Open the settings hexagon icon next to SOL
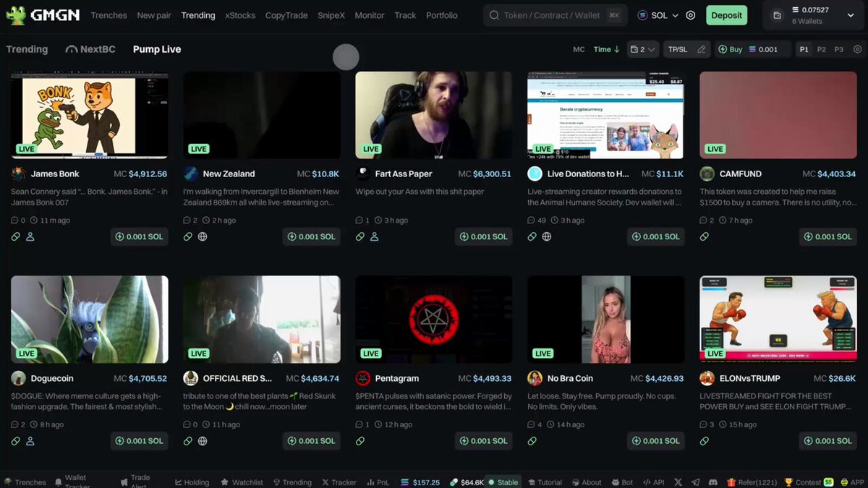The width and height of the screenshot is (868, 488). pos(691,15)
